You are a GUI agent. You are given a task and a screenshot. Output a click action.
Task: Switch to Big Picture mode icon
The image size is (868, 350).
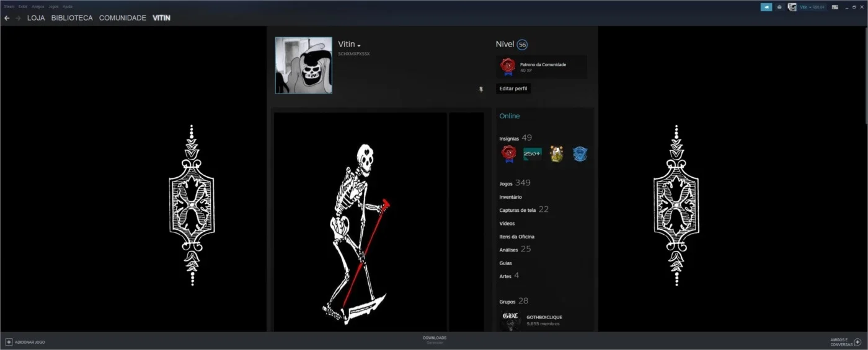click(835, 7)
